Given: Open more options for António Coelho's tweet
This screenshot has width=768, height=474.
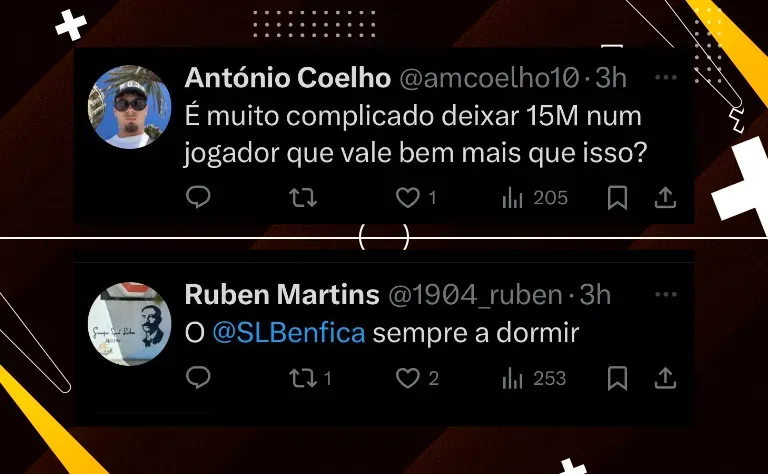Looking at the screenshot, I should 666,77.
